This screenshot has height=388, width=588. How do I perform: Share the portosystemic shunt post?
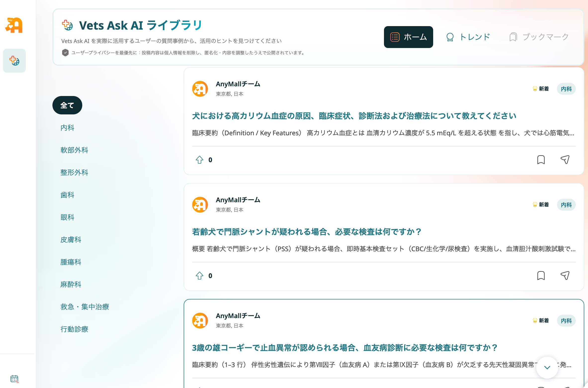point(565,275)
